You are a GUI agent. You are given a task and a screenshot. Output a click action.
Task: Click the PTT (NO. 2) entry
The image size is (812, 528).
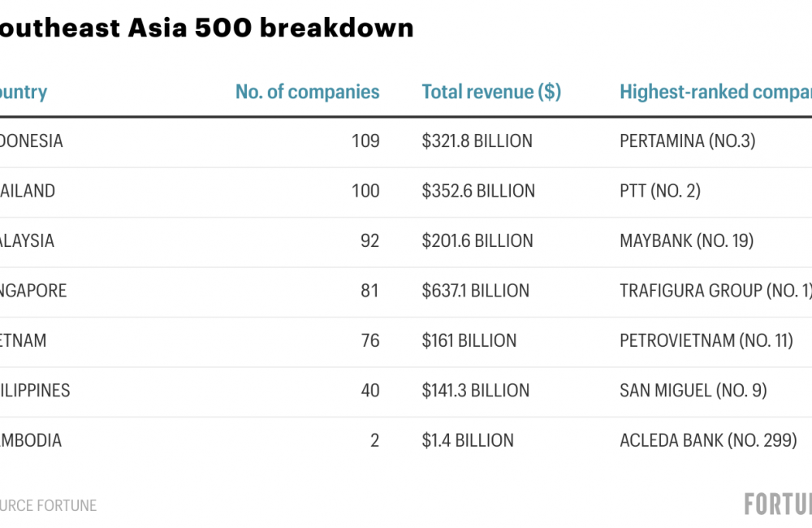659,191
